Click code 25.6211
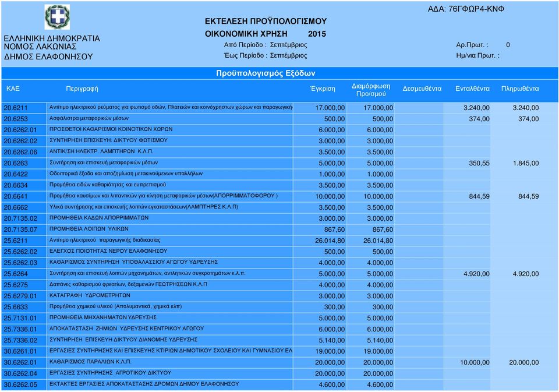The image size is (559, 392). tap(16, 241)
